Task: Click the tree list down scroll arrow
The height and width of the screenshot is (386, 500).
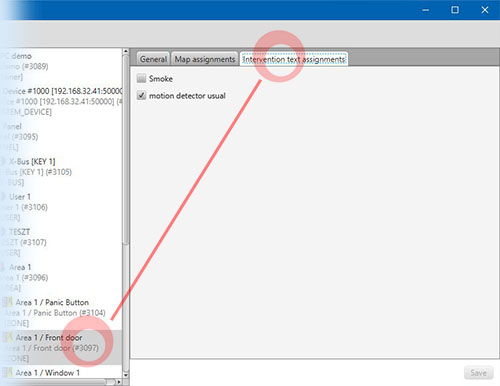Action: [126, 375]
